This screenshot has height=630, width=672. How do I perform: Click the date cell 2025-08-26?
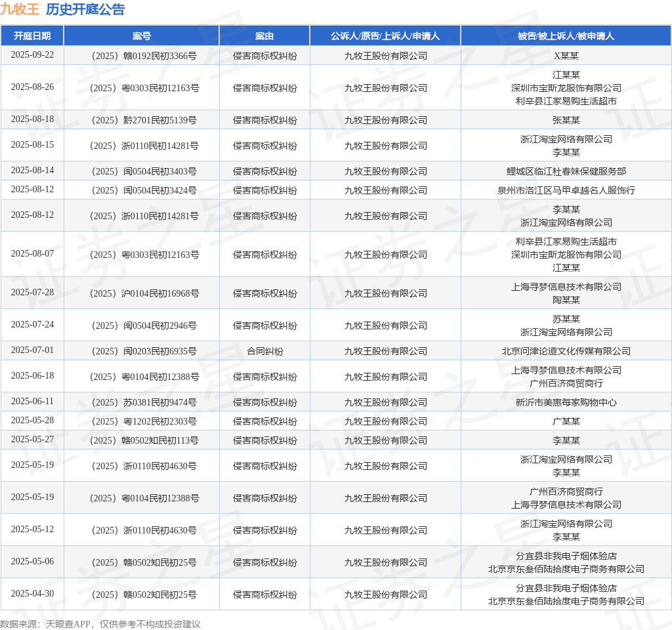point(32,87)
